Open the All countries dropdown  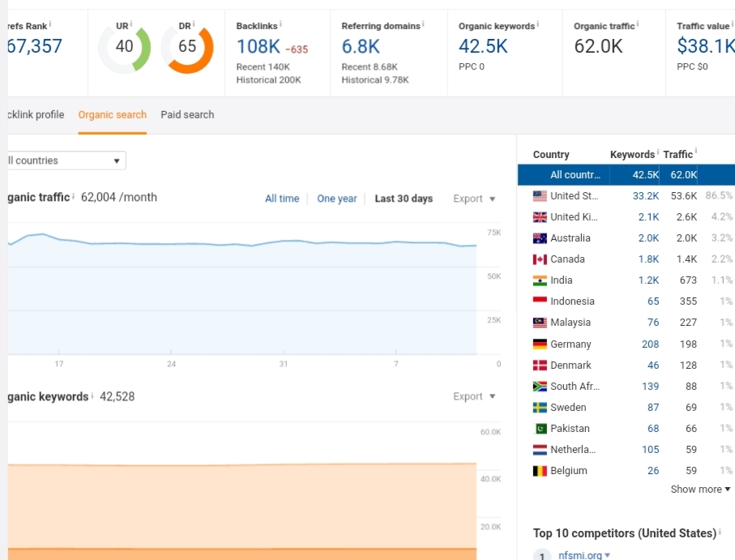tap(65, 160)
